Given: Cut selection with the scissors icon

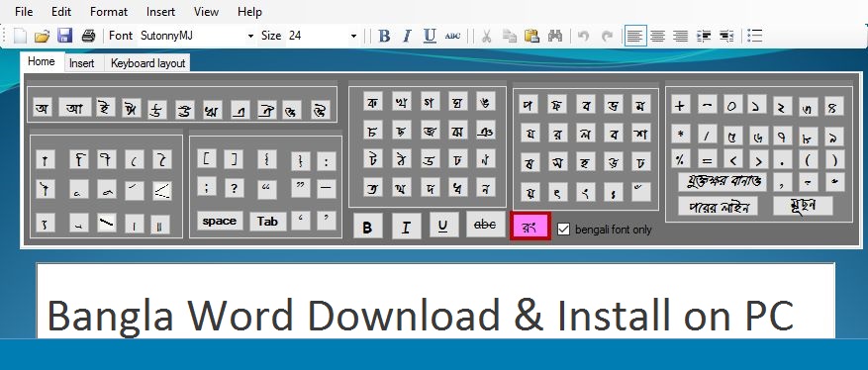Looking at the screenshot, I should point(487,37).
